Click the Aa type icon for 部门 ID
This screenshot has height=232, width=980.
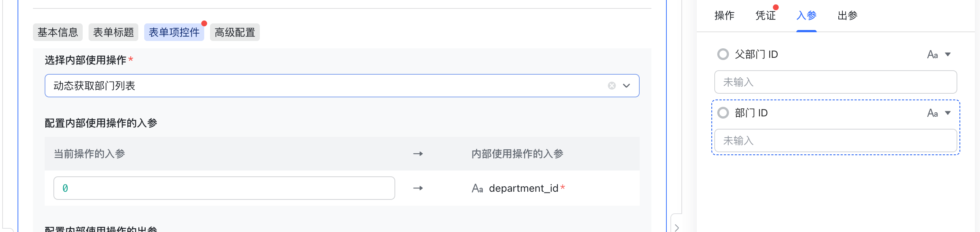click(932, 113)
